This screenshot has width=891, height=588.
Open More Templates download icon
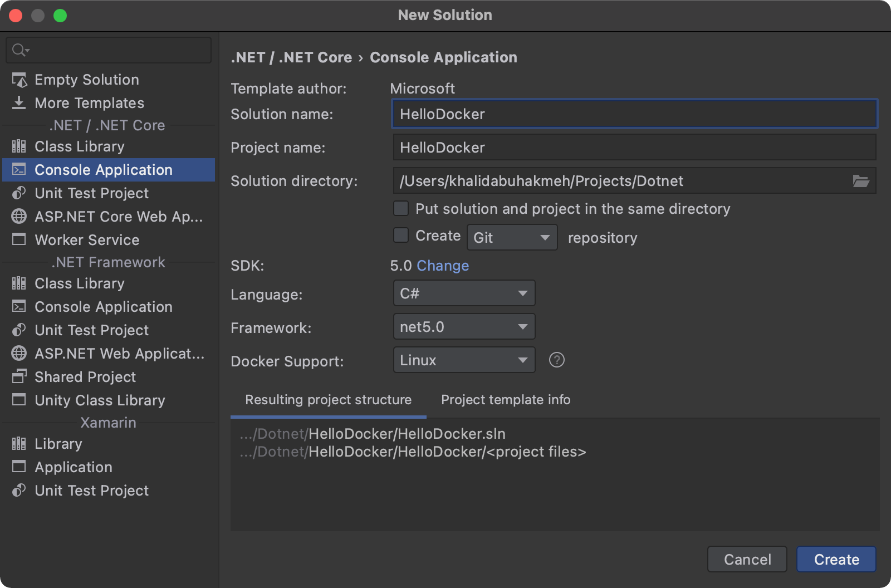(x=19, y=103)
